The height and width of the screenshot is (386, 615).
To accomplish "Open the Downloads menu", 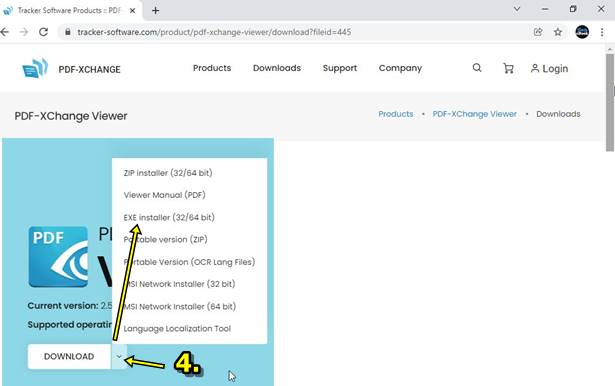I will pyautogui.click(x=277, y=68).
